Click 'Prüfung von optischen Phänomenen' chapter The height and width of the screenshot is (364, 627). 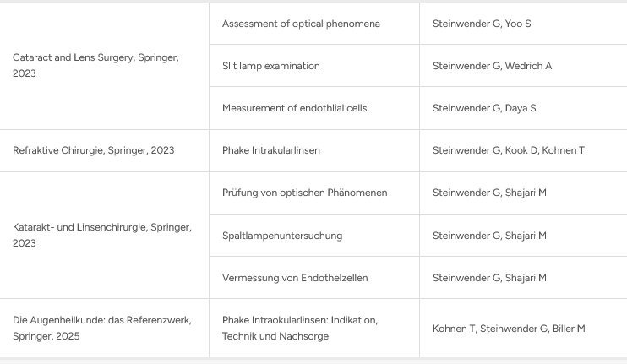(304, 193)
